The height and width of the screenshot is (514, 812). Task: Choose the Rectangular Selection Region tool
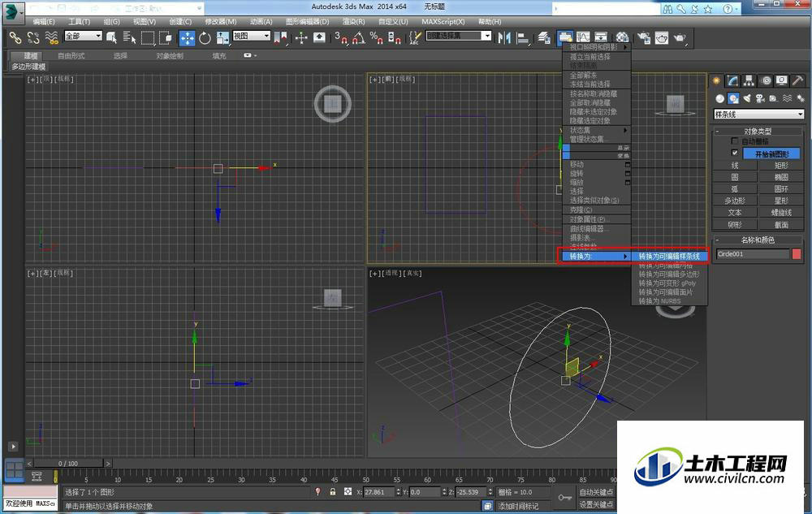pos(148,38)
